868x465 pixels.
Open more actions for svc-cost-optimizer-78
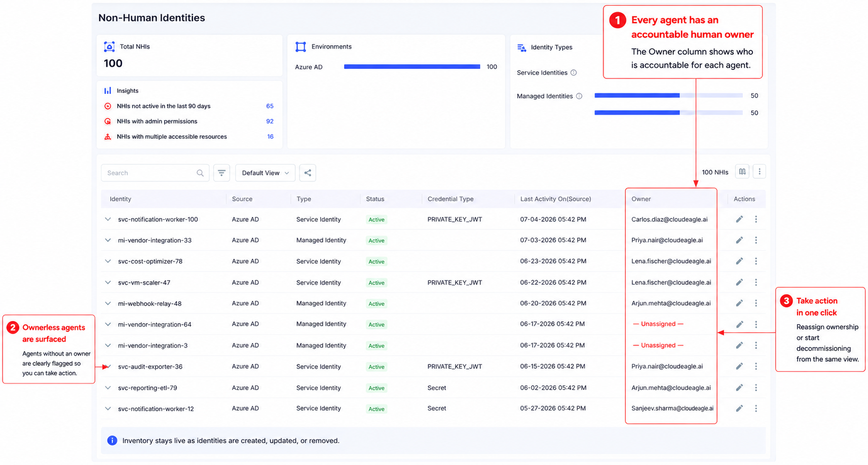pyautogui.click(x=756, y=261)
